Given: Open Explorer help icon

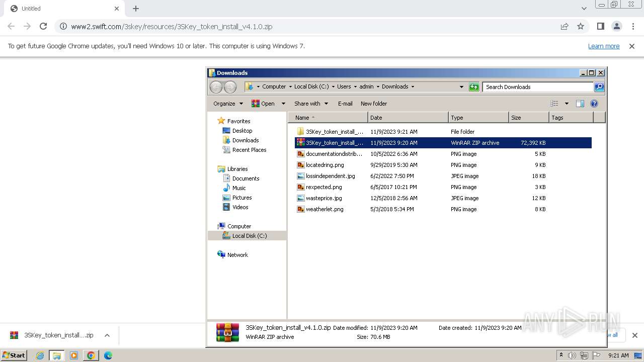Looking at the screenshot, I should [x=594, y=104].
